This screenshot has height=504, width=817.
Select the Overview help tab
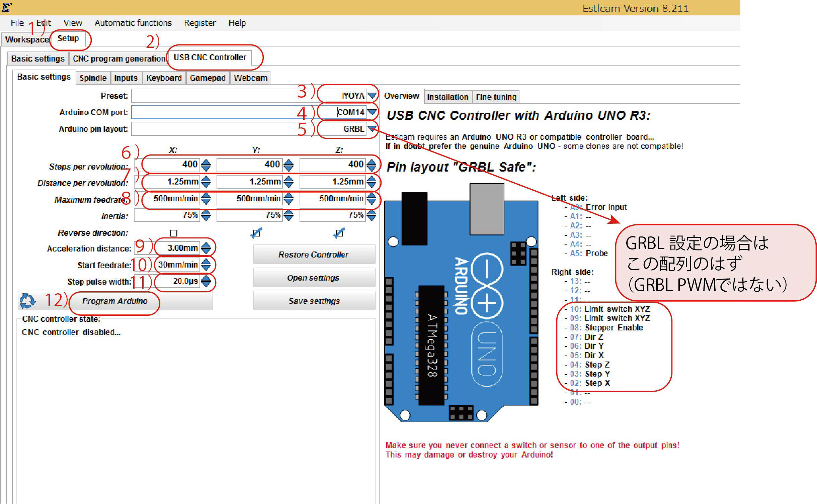[402, 96]
